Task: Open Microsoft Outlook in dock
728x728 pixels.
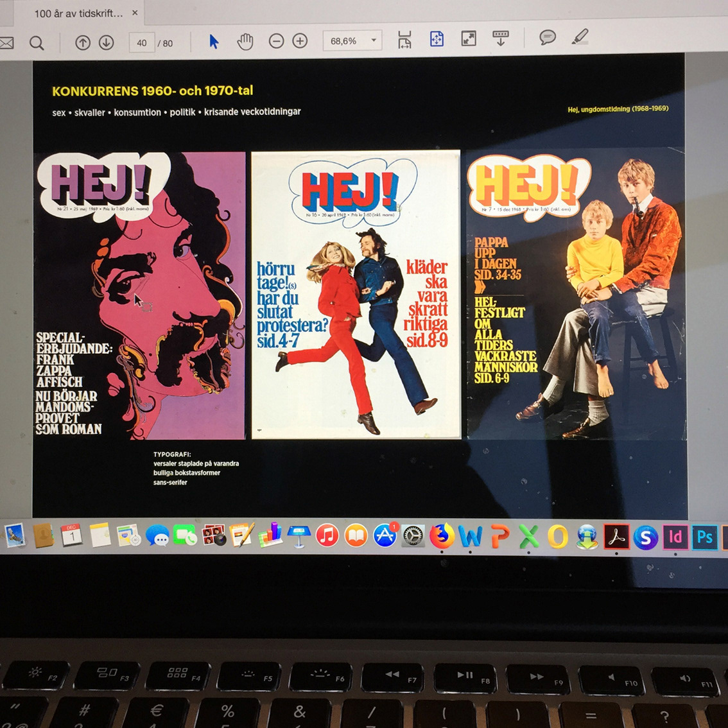Action: click(558, 537)
